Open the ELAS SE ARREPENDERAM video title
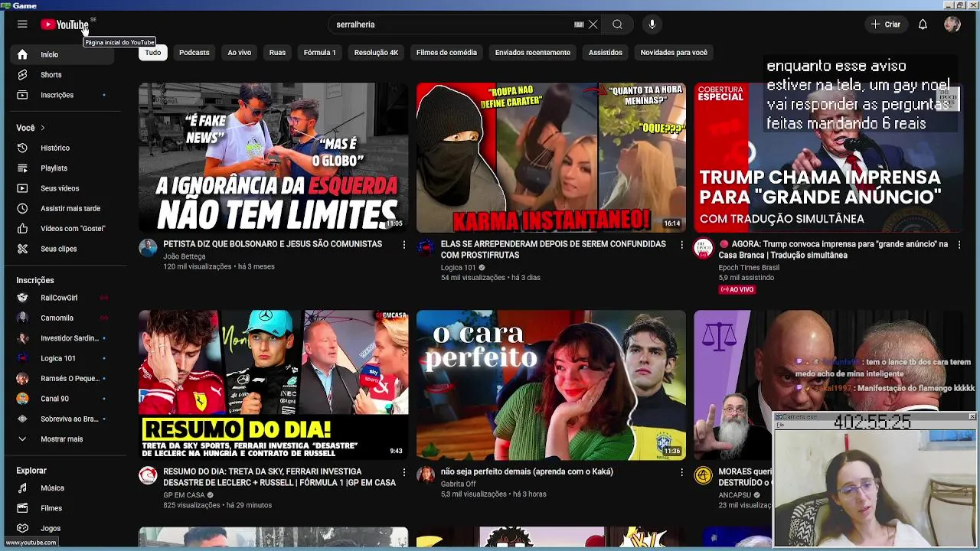This screenshot has width=980, height=551. click(554, 249)
